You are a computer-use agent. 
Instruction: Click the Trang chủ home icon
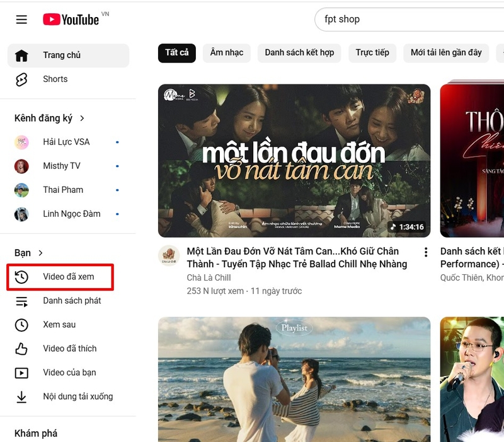pos(21,55)
